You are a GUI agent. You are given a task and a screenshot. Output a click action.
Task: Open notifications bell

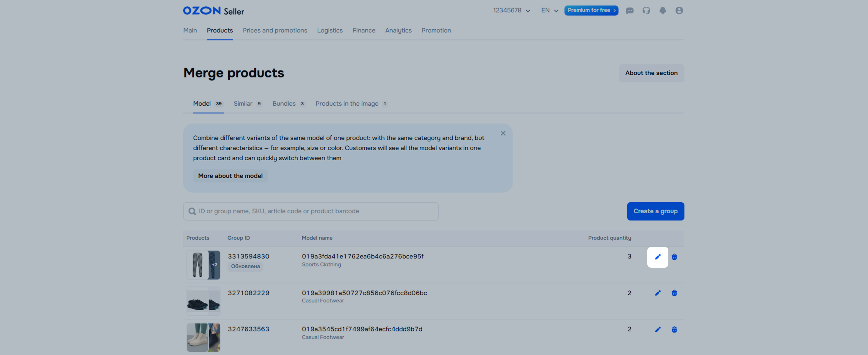click(x=662, y=11)
